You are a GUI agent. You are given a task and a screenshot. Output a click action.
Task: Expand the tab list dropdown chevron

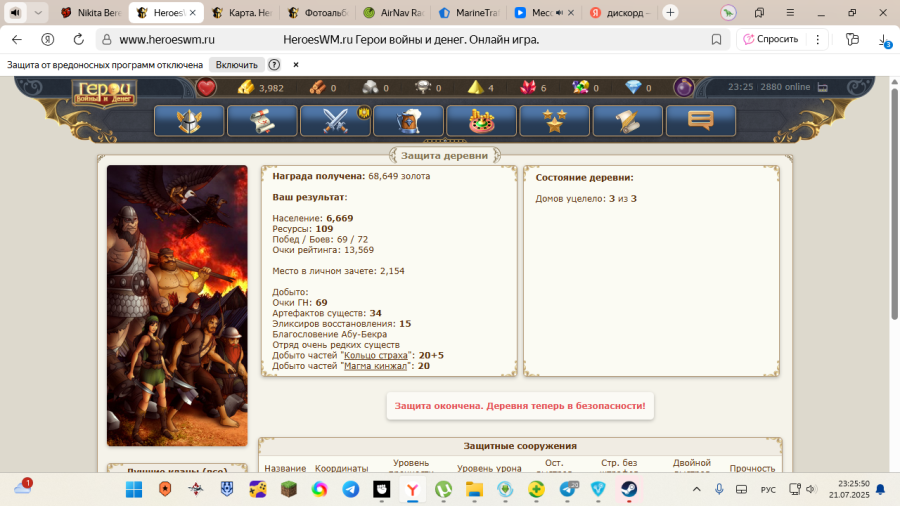tap(38, 13)
